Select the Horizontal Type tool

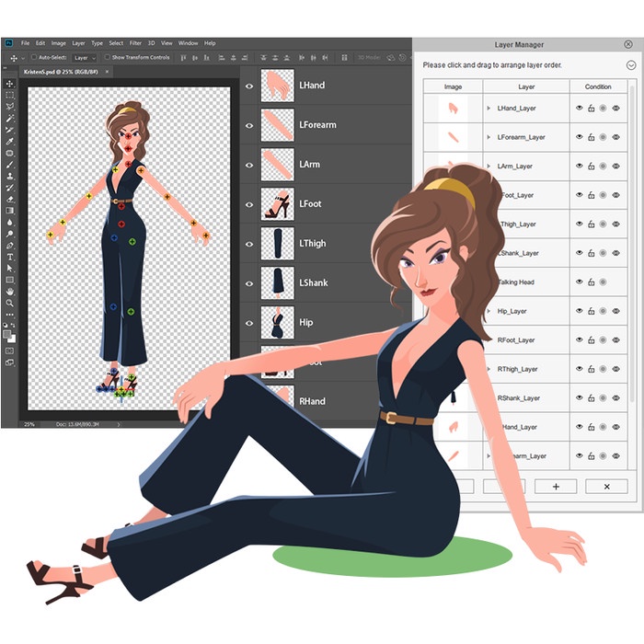click(10, 257)
